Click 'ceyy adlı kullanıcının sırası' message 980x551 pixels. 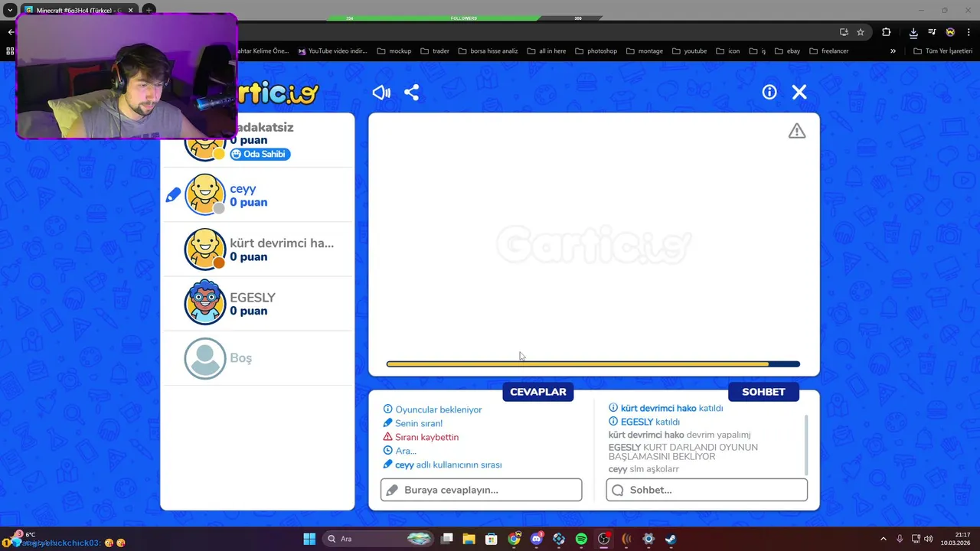448,465
